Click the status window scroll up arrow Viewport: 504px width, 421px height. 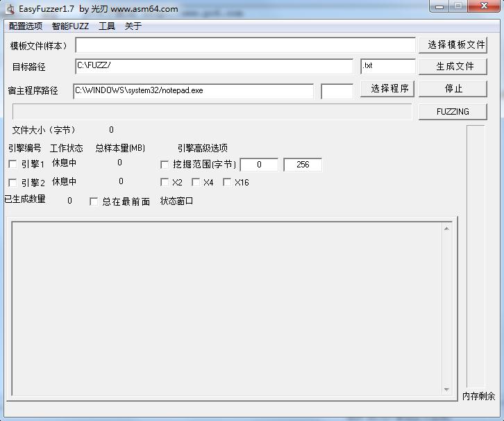point(446,229)
